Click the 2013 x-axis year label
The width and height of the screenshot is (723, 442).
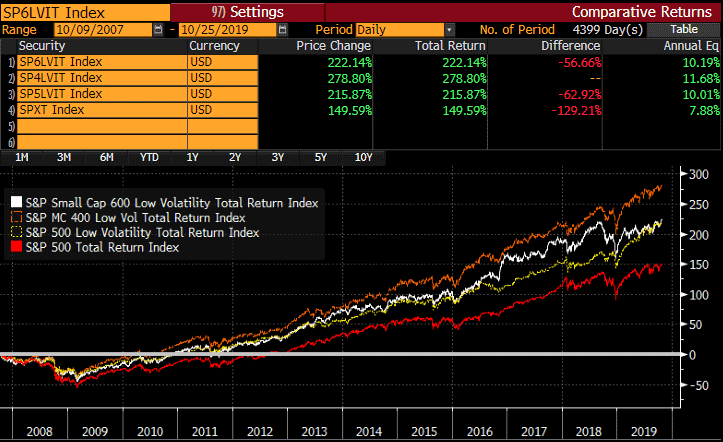[x=314, y=432]
